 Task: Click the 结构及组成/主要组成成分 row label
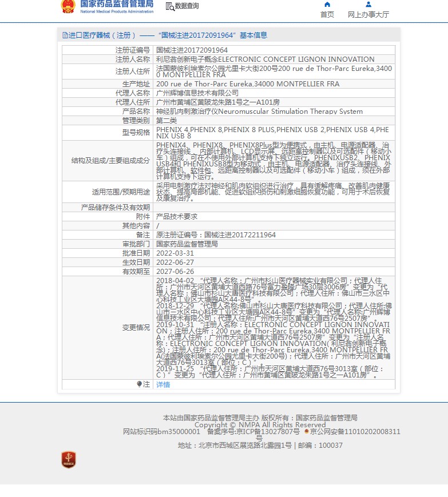point(110,161)
